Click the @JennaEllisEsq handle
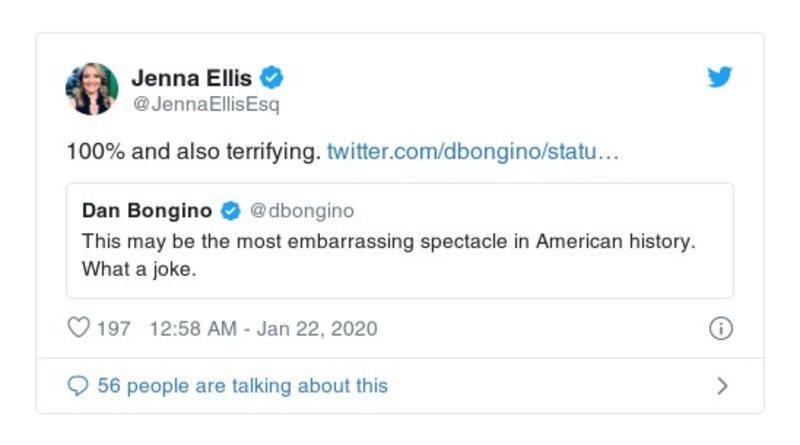 coord(206,103)
